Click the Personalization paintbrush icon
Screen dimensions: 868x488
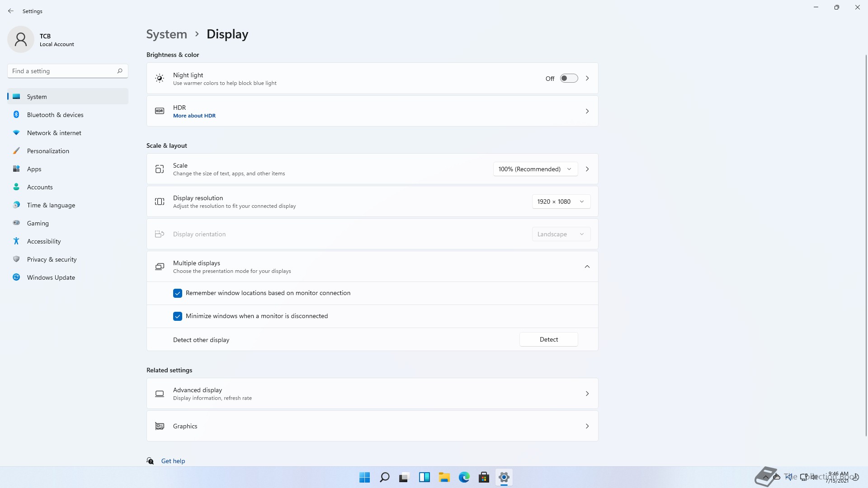tap(16, 151)
